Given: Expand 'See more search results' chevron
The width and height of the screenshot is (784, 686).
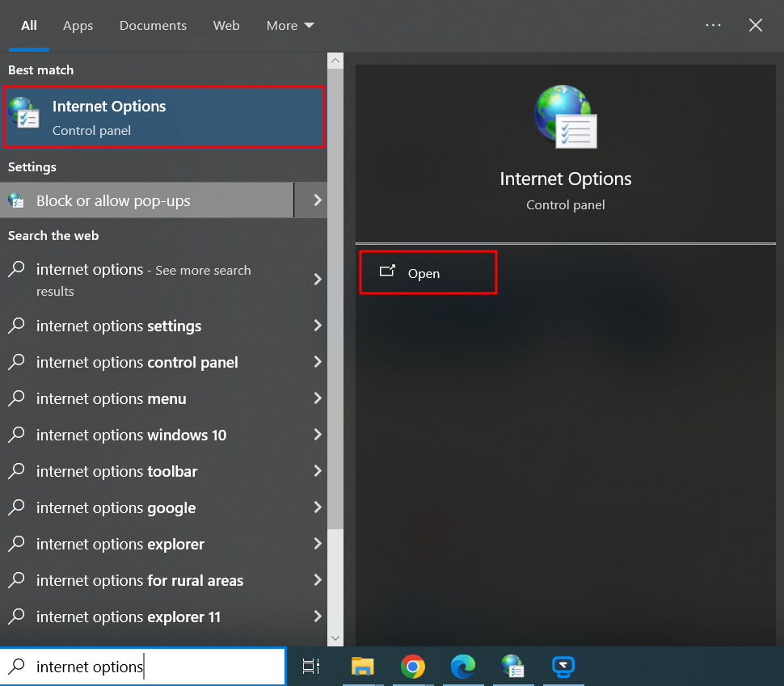Looking at the screenshot, I should 317,279.
